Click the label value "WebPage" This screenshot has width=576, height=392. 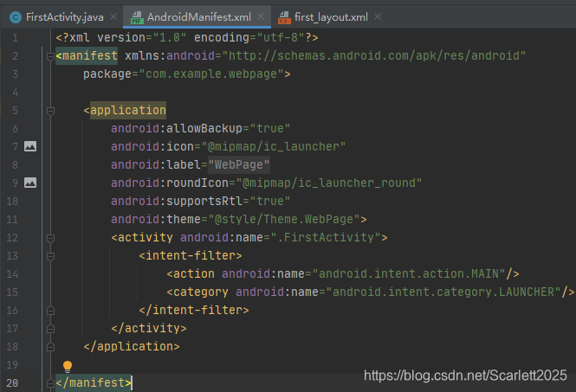tap(239, 164)
